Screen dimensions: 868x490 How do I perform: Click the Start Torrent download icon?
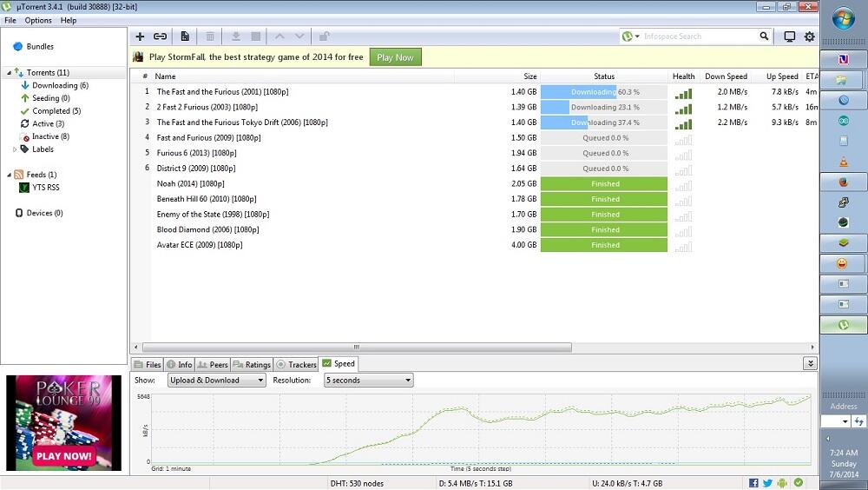tap(236, 36)
